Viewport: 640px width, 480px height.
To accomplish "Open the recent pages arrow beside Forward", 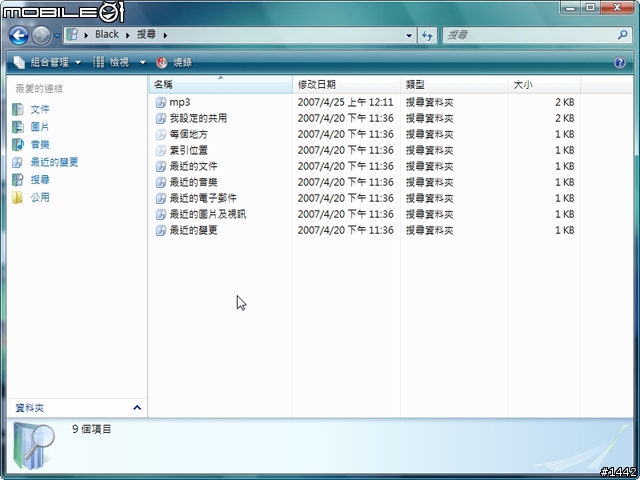I will [57, 36].
